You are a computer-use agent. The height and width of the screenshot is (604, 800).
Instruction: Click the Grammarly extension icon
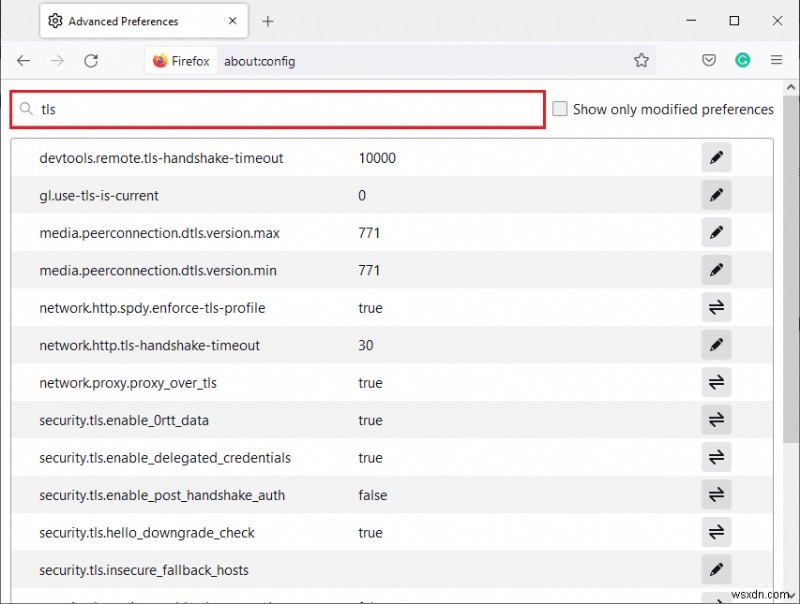[743, 60]
